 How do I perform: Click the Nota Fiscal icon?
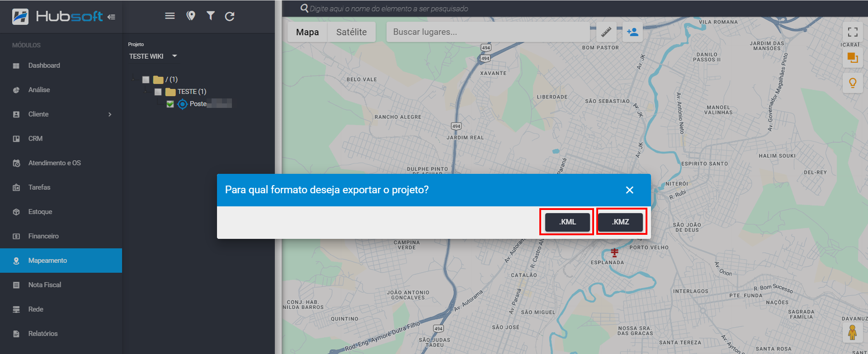[x=16, y=285]
